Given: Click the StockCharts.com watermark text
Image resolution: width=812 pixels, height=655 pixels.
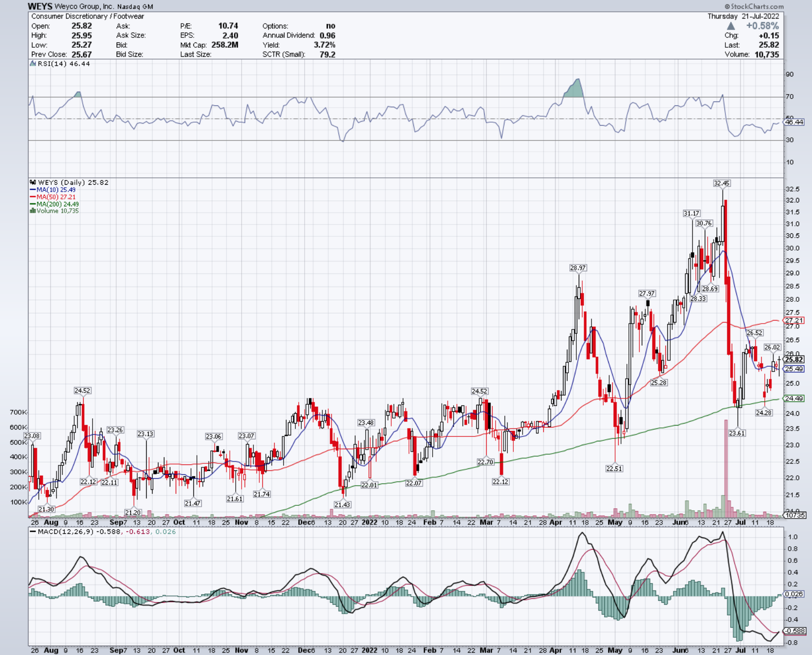Looking at the screenshot, I should click(754, 6).
